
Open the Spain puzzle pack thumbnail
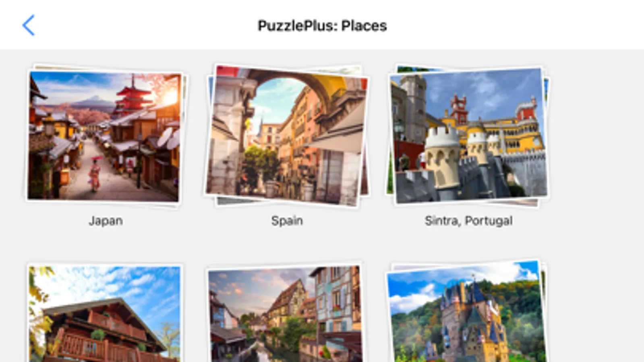(x=286, y=136)
